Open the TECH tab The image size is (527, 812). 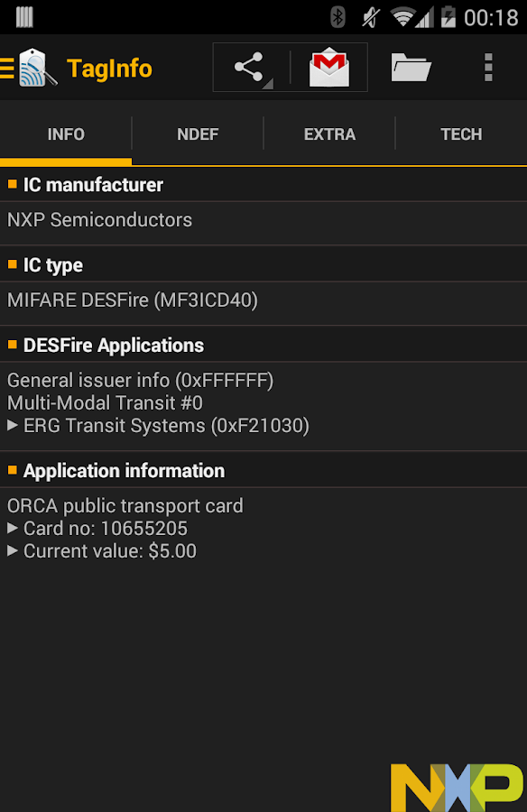[461, 134]
